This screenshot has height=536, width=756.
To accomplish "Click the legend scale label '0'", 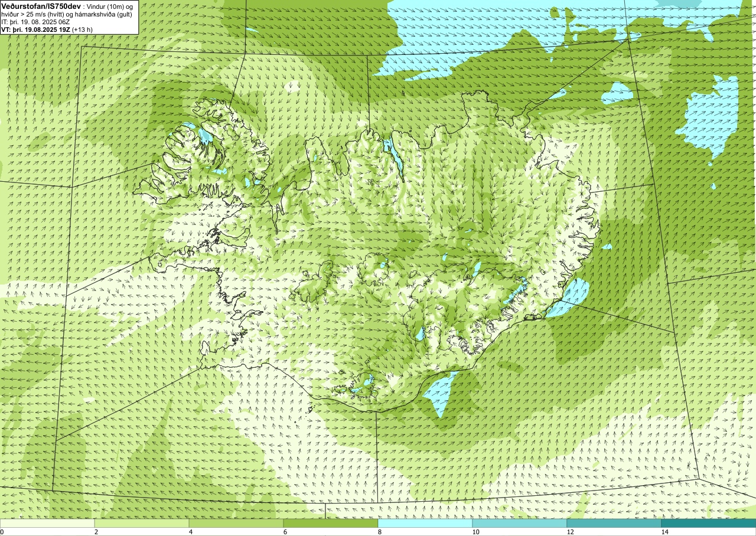I will tap(2, 532).
